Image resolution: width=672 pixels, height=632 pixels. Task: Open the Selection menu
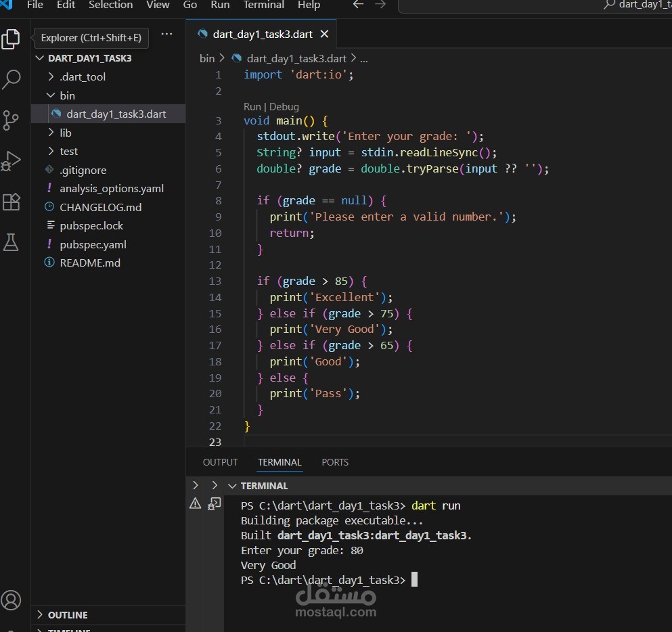point(110,5)
